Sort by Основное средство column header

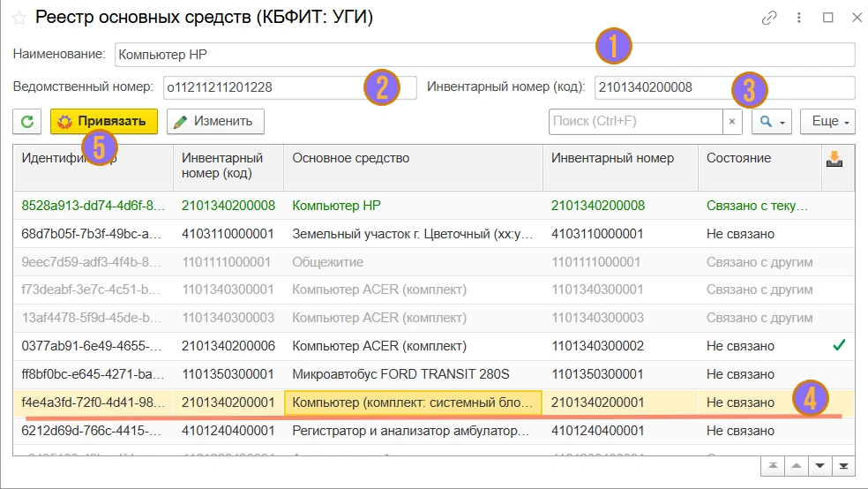(x=413, y=168)
